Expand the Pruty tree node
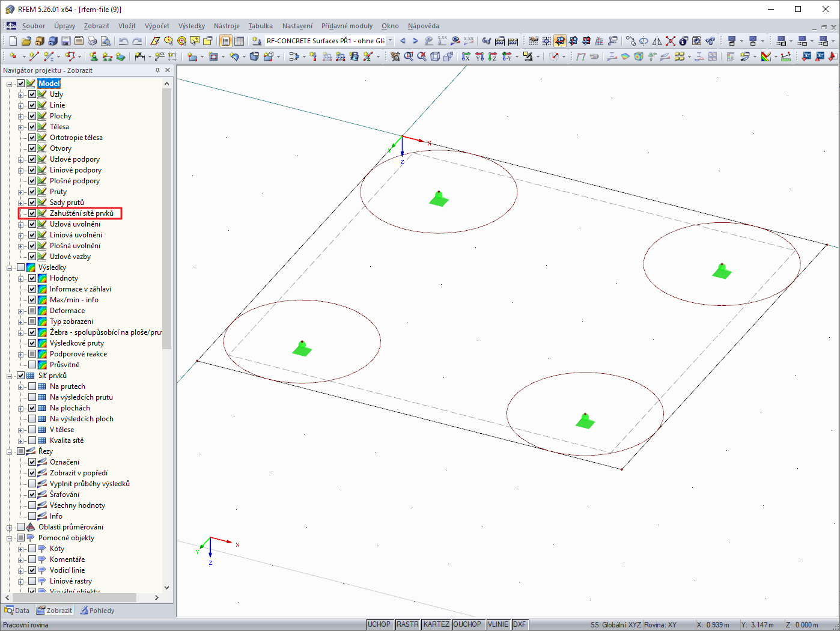 click(x=21, y=192)
